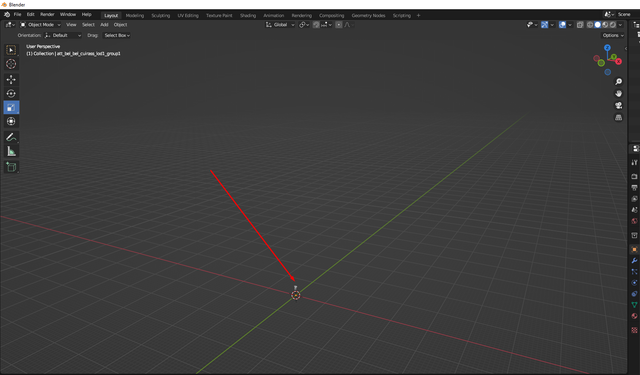Pick the Rotate tool
Screen dimensions: 640x375
(11, 93)
